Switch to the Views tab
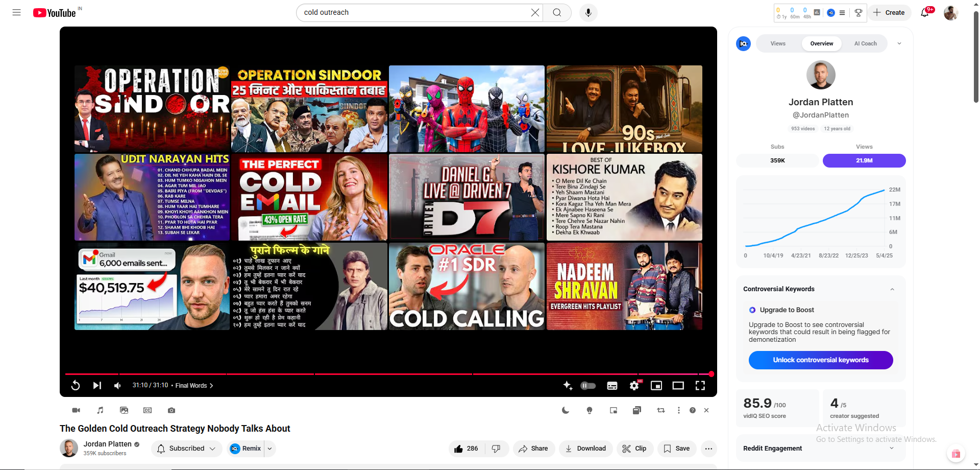980x470 pixels. pos(778,43)
